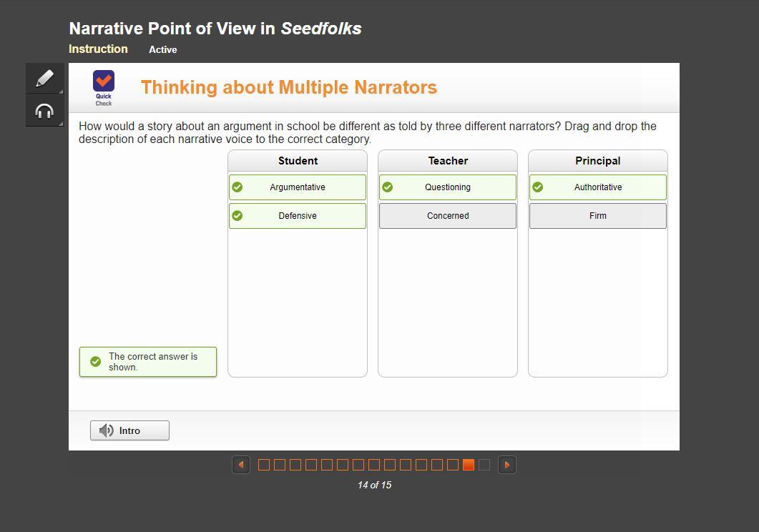Screen dimensions: 759x532
Task: Select the Questioning answer tile
Action: (448, 187)
